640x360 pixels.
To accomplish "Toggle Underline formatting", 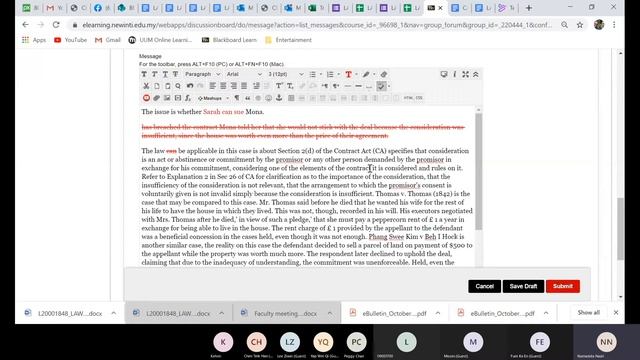I will click(165, 74).
